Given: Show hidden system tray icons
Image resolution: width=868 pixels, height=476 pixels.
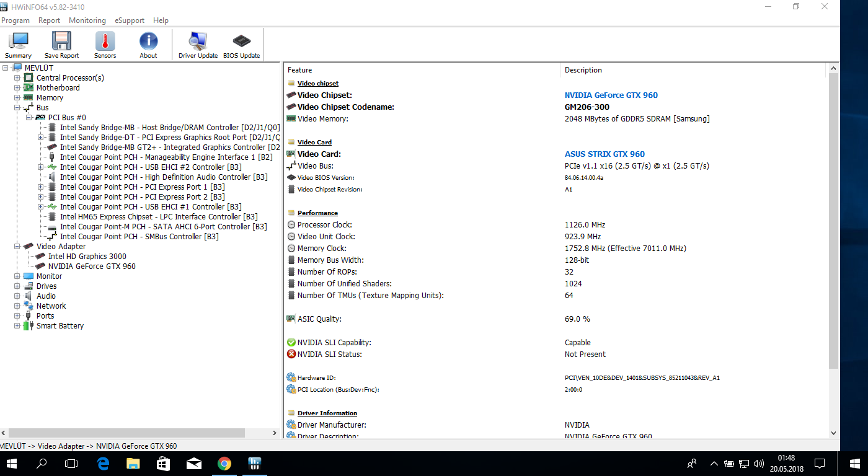Looking at the screenshot, I should point(714,464).
